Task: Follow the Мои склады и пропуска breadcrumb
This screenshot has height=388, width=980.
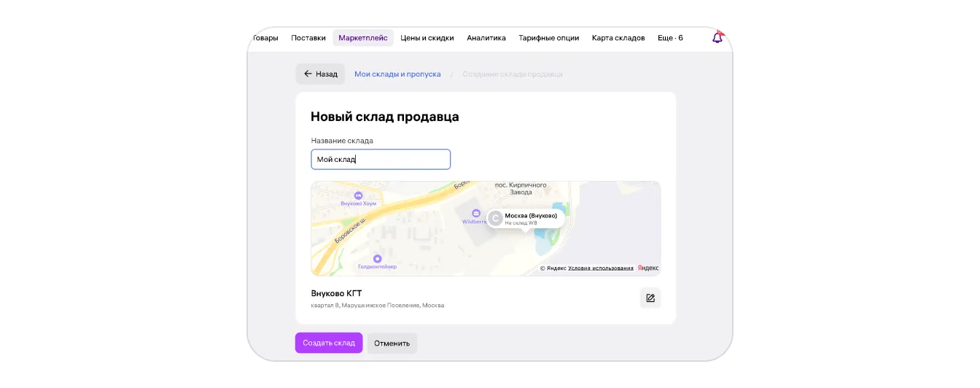Action: click(397, 74)
